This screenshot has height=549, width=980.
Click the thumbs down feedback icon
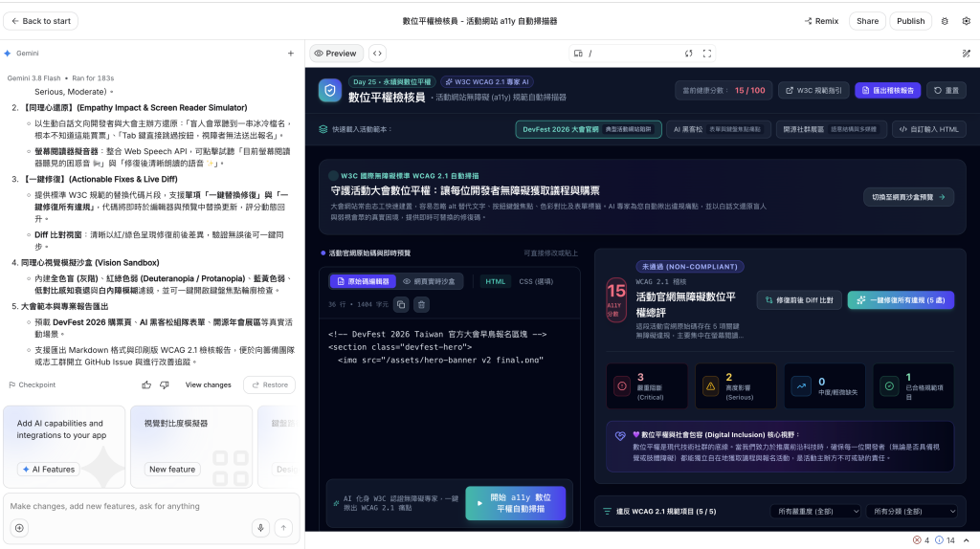[165, 384]
